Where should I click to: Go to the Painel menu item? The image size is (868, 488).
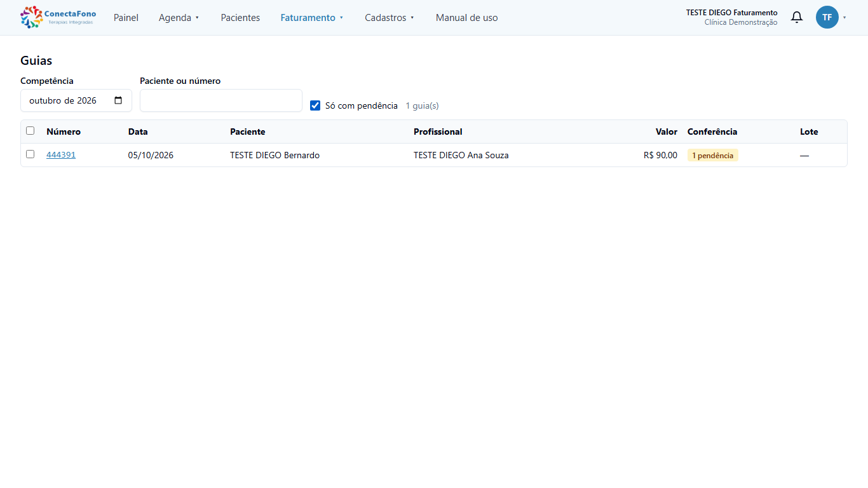(126, 18)
